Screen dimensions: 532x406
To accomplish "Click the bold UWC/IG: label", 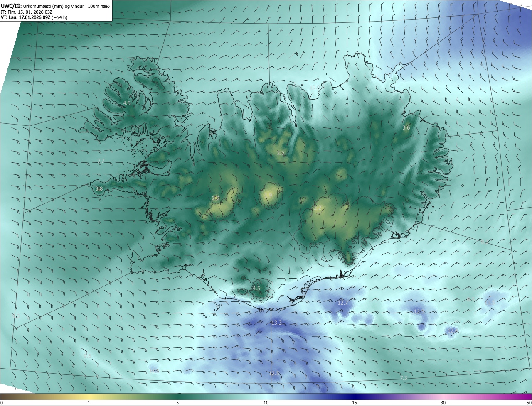I will click(x=11, y=5).
